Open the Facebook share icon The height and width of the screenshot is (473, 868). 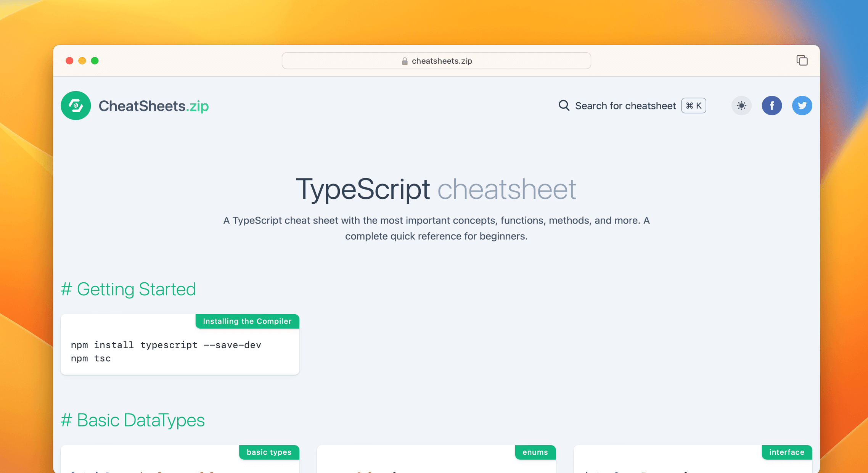coord(772,106)
